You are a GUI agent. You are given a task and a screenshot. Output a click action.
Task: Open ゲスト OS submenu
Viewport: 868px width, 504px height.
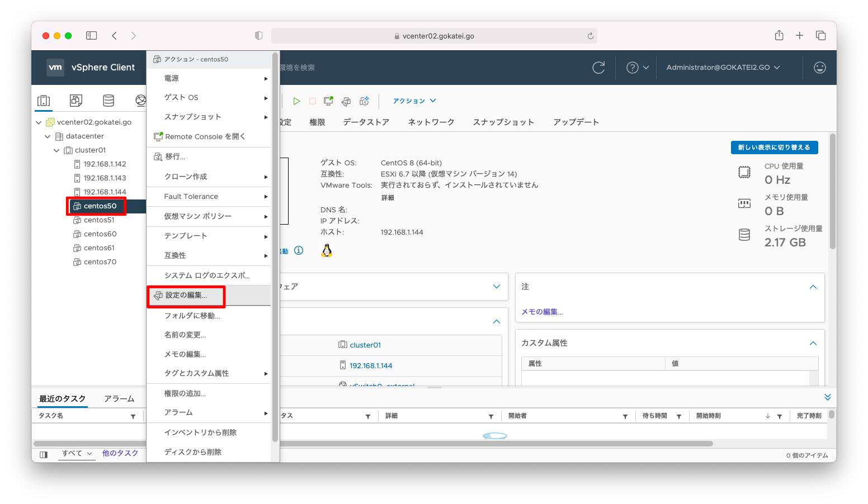click(209, 97)
